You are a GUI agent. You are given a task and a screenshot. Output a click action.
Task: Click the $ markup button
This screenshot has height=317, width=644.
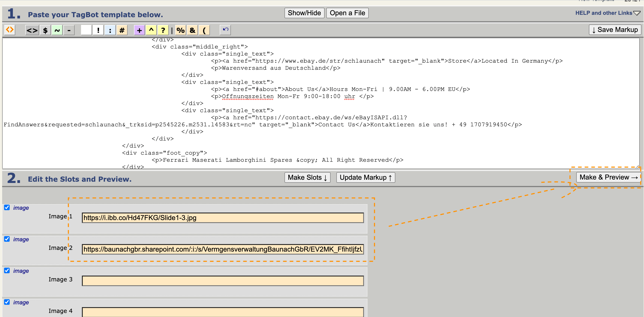[x=45, y=30]
